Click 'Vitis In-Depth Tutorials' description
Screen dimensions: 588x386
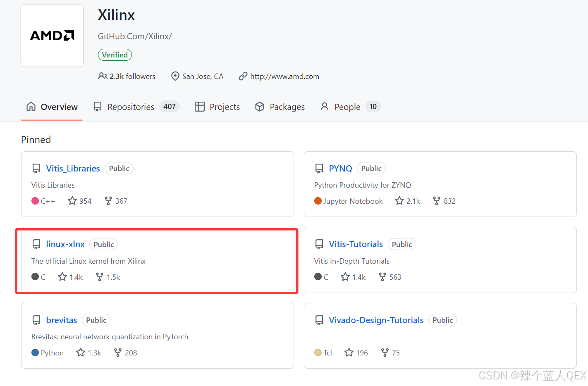(352, 261)
